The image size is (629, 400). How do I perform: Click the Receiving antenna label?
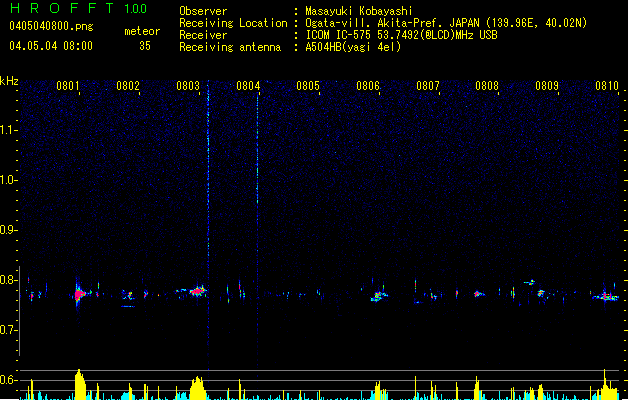click(x=230, y=47)
